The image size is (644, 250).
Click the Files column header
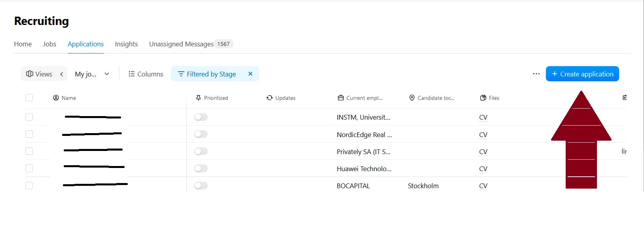pyautogui.click(x=489, y=98)
